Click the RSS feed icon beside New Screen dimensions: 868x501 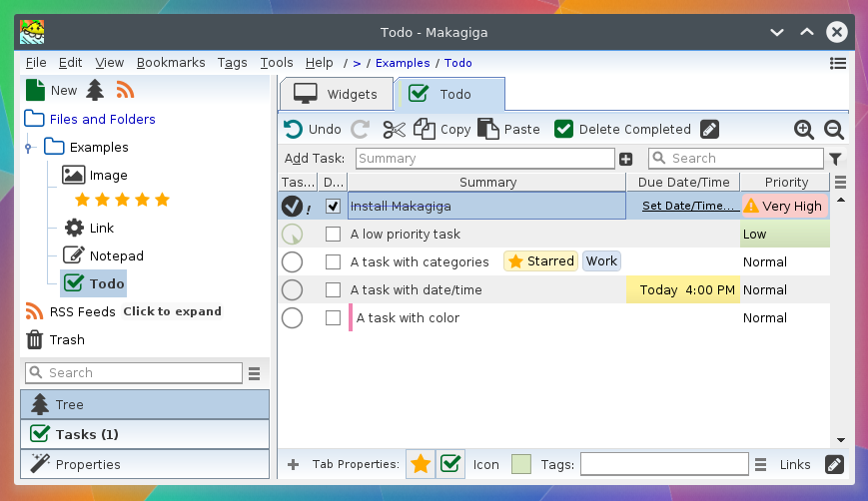pos(125,90)
